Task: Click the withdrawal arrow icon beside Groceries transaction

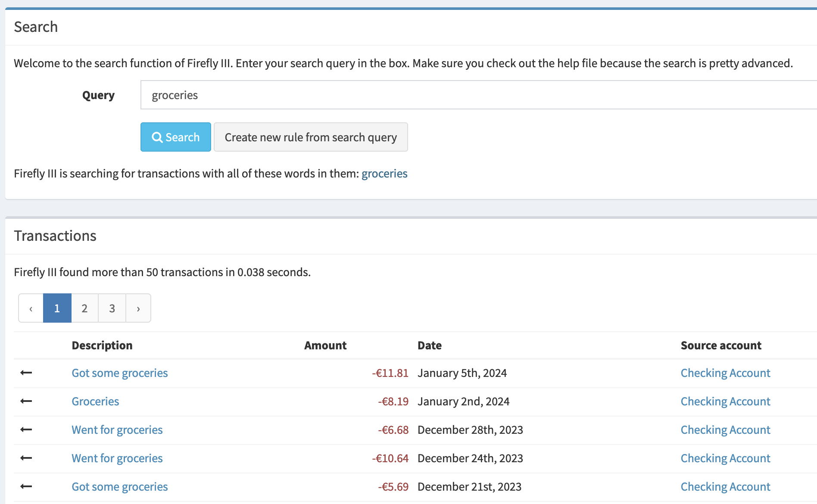Action: (26, 401)
